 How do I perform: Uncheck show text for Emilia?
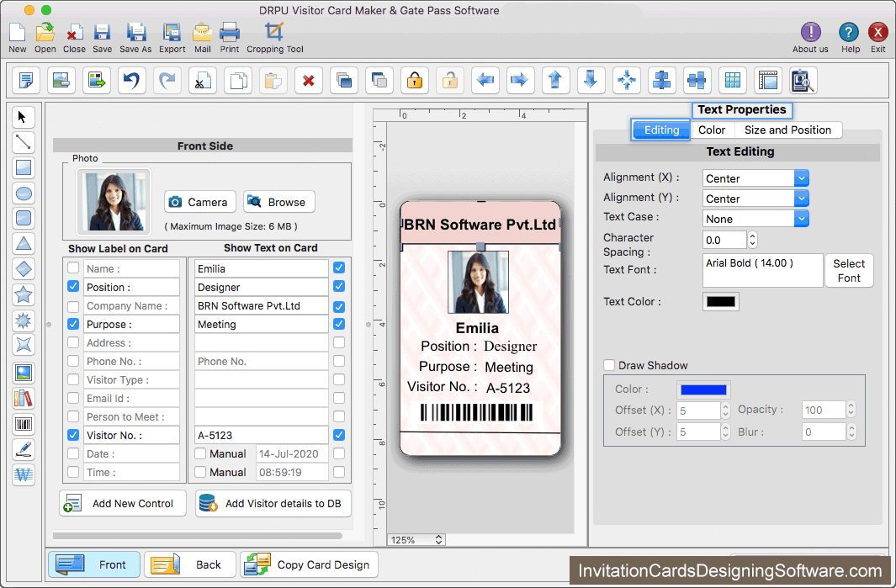pos(339,268)
